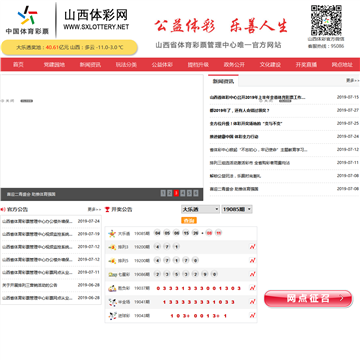Click the 公益体彩 乐善人生 slogan banner
Screen dimensions: 360x360
point(221,26)
